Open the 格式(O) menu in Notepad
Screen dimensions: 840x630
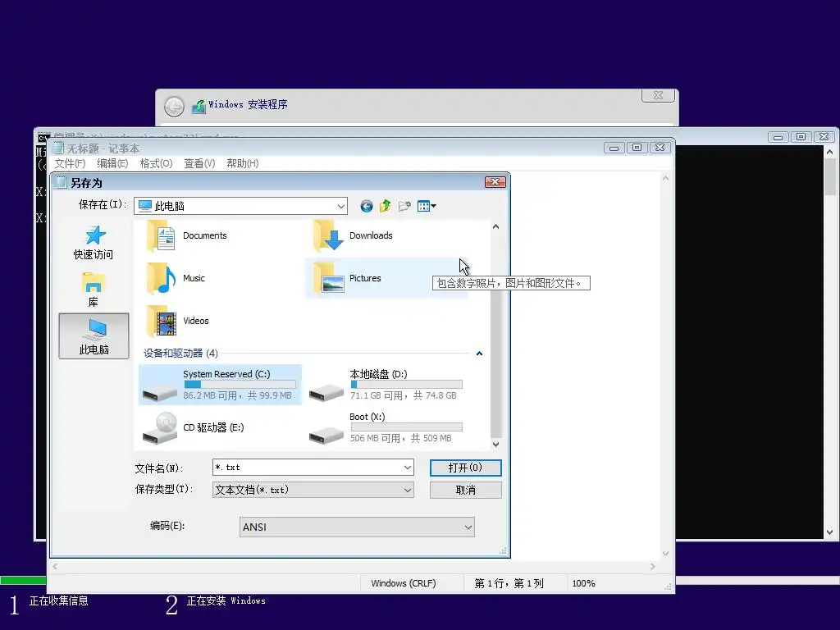pyautogui.click(x=156, y=163)
